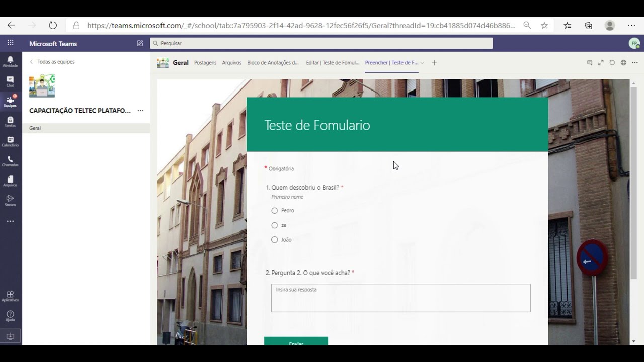This screenshot has width=644, height=362.
Task: Open more tab options ellipsis
Action: tap(634, 63)
